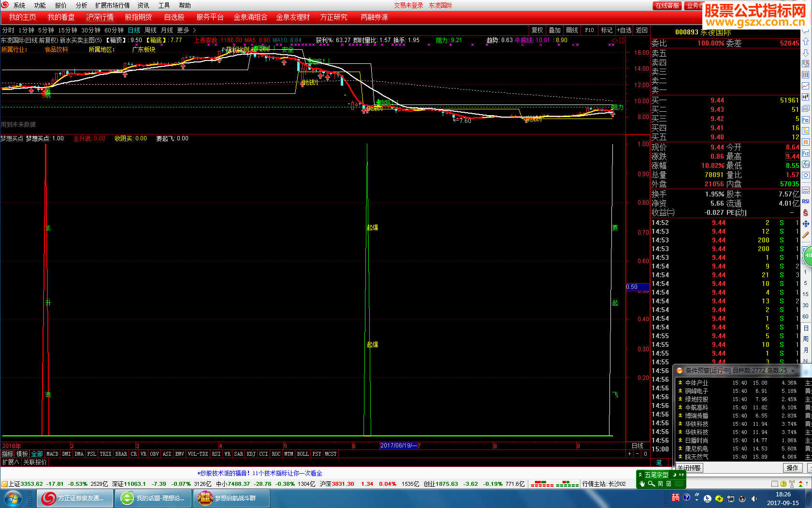Switch chart period to 月线
This screenshot has height=508, width=812.
tap(167, 30)
